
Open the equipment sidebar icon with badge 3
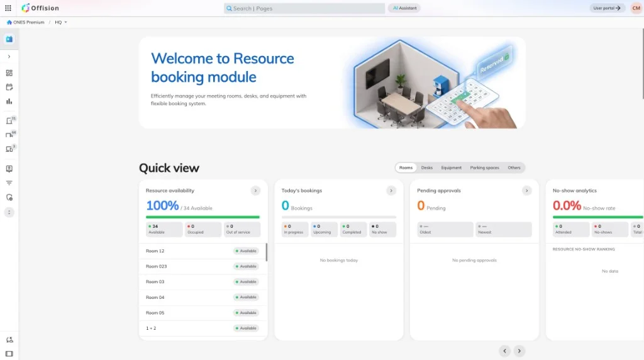click(x=10, y=149)
